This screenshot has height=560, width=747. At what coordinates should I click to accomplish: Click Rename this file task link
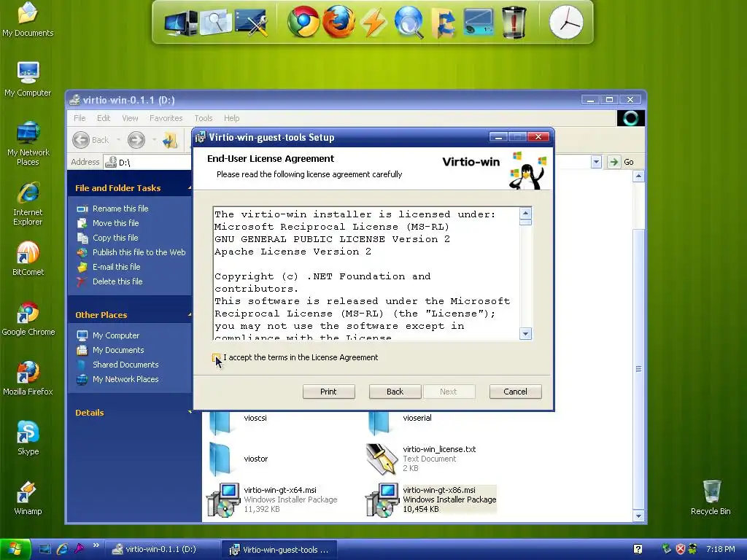(120, 209)
